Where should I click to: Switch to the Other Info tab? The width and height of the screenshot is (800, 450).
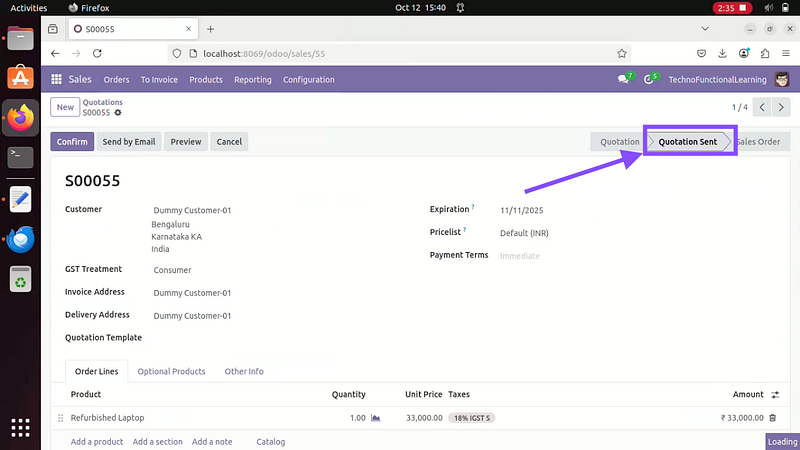[244, 371]
